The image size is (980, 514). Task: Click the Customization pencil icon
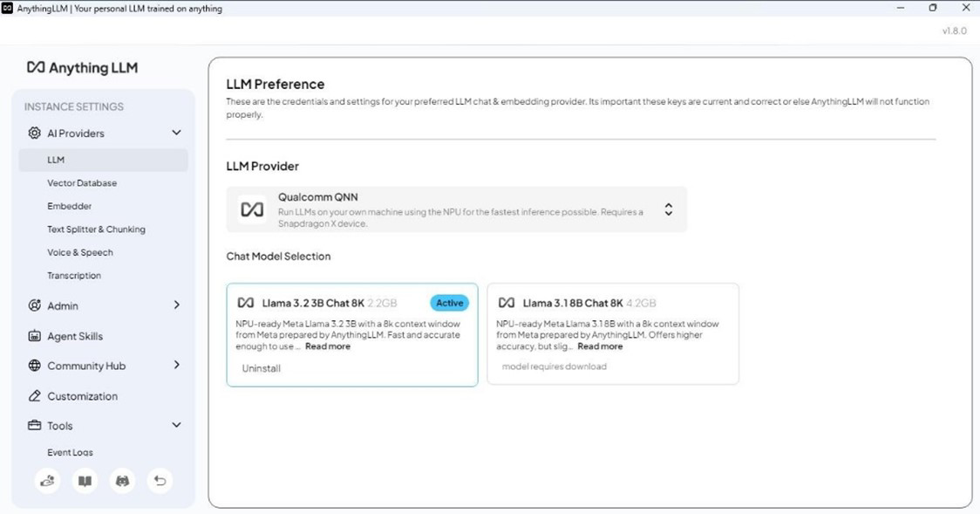pos(34,396)
